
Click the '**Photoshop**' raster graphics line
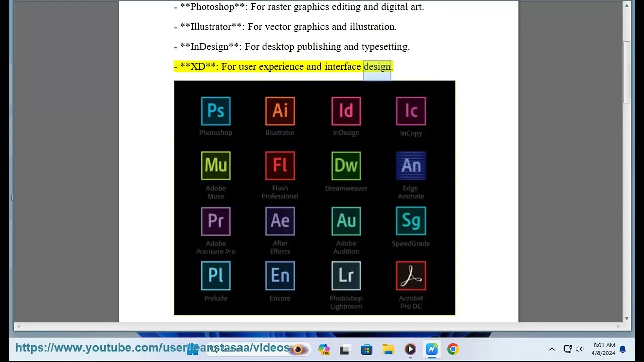[x=299, y=7]
